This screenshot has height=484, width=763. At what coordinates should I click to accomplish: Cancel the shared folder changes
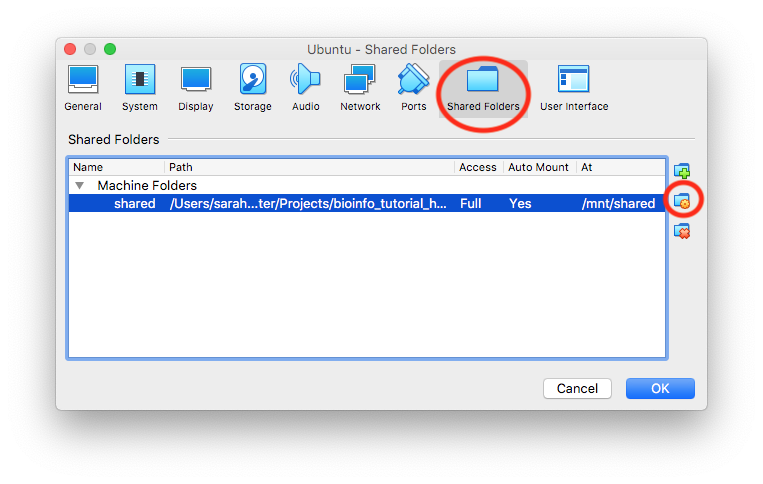577,388
